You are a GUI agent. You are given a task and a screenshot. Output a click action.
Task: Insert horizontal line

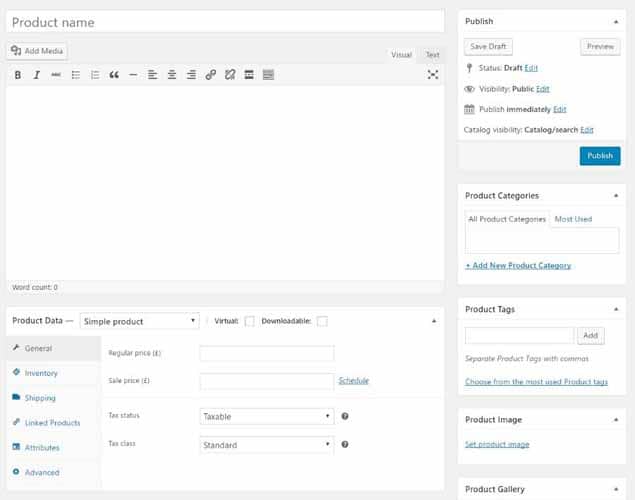(133, 75)
